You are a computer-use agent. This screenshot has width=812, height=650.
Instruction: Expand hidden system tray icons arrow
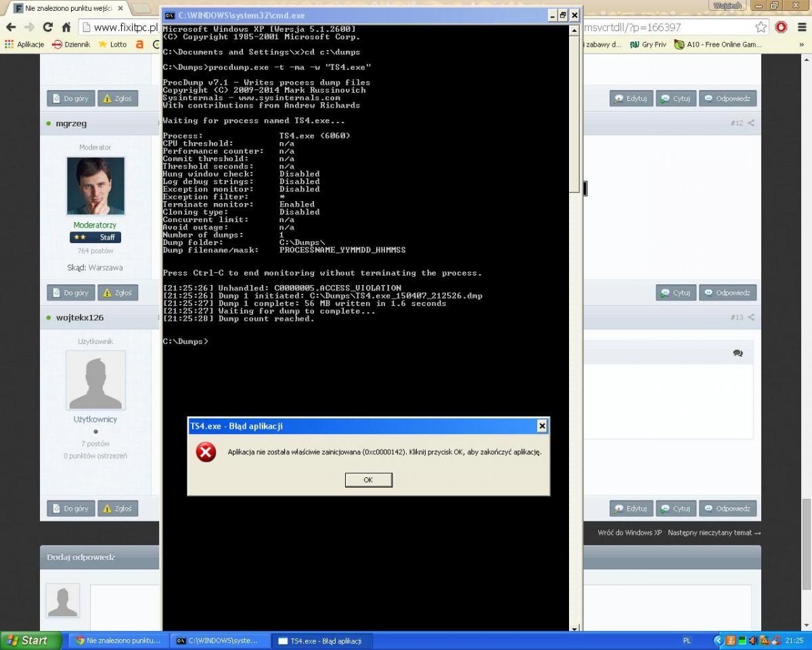719,641
